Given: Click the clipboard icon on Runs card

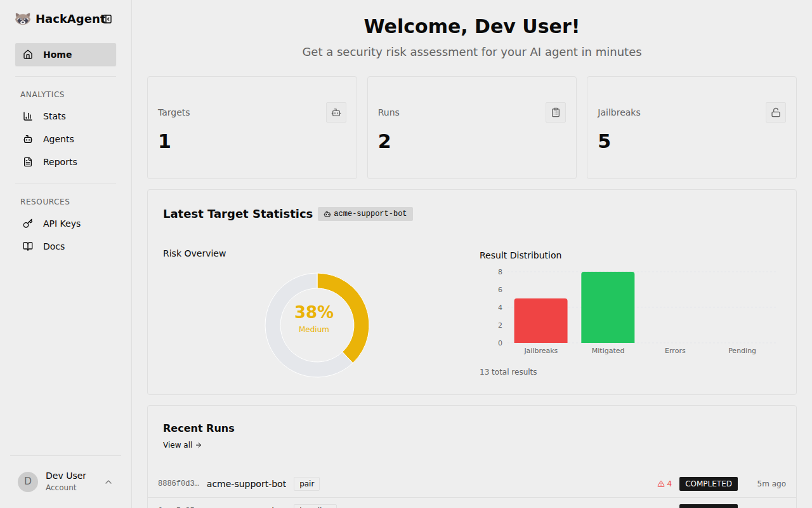Looking at the screenshot, I should (556, 112).
